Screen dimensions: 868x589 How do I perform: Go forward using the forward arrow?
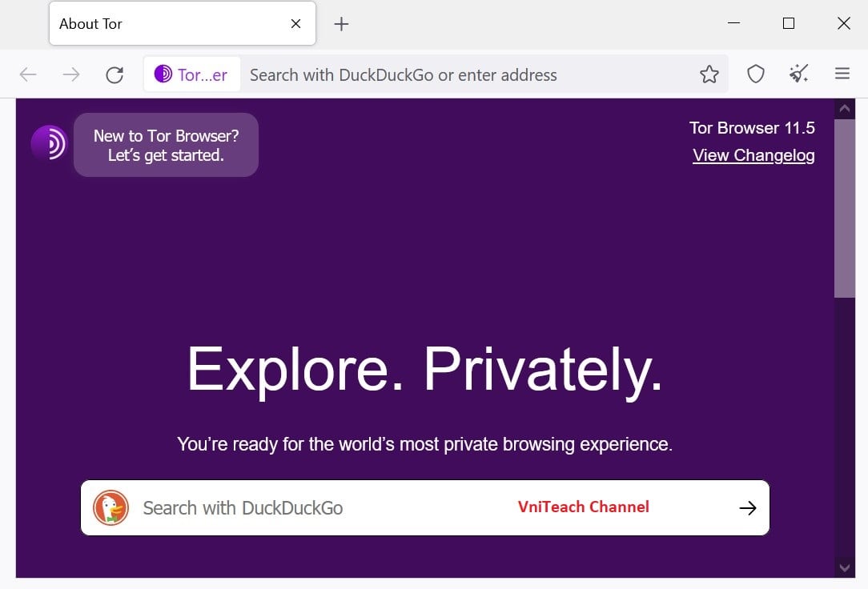(x=70, y=74)
